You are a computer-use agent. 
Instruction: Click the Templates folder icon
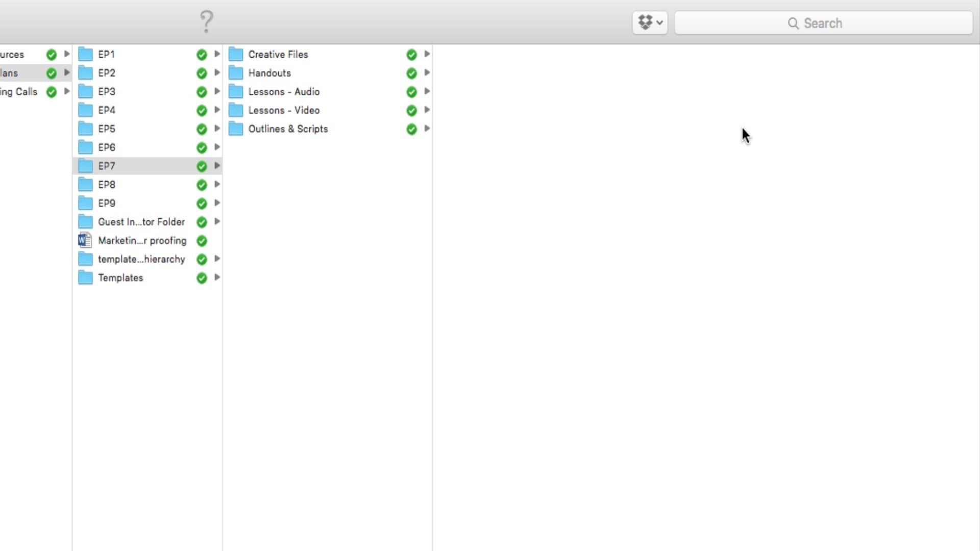[85, 278]
